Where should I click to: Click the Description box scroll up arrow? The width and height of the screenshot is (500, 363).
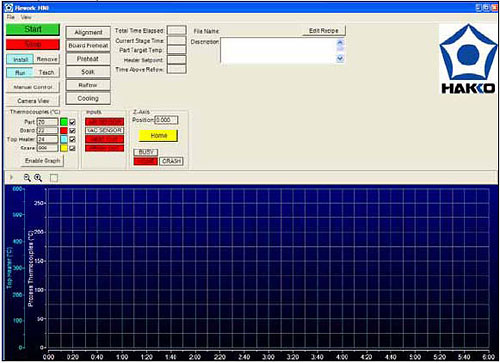pos(340,42)
